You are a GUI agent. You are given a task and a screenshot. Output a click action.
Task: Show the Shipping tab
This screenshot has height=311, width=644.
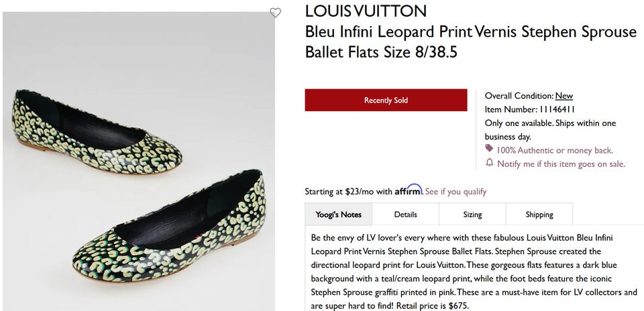(x=539, y=214)
